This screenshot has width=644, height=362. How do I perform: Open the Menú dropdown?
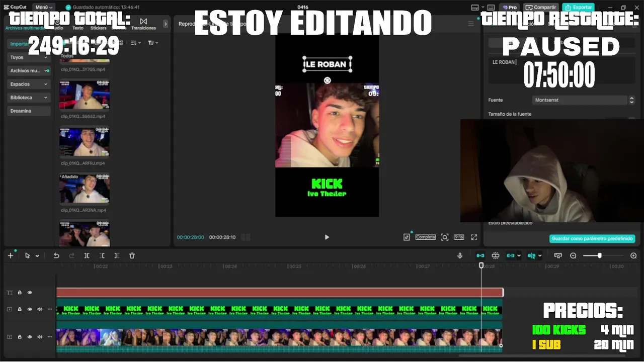(x=44, y=7)
